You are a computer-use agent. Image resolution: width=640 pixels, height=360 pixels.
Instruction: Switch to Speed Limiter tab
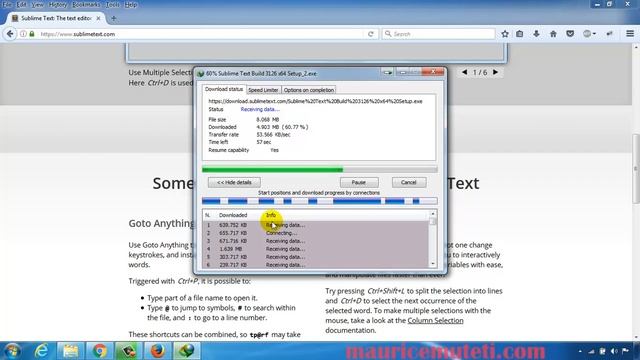(x=263, y=90)
